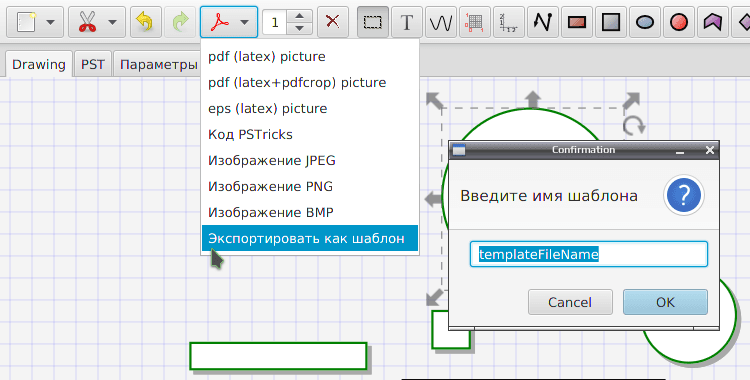
Task: Choose pdf (latex+pdfcrop) picture export
Action: 310,82
